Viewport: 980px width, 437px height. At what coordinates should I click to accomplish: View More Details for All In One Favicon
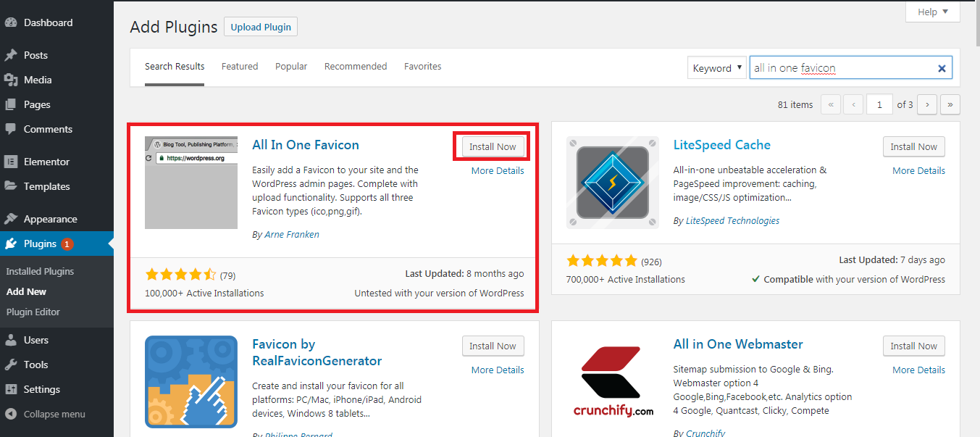[498, 171]
